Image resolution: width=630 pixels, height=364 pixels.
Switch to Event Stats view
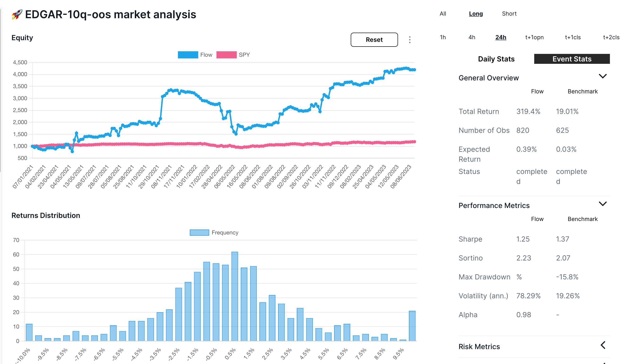point(572,59)
